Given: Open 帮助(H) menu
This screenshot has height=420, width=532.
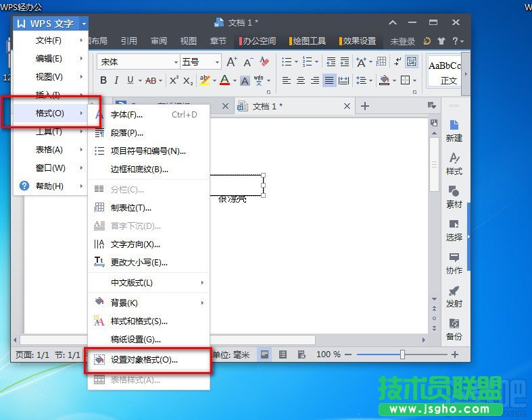Looking at the screenshot, I should pos(50,186).
